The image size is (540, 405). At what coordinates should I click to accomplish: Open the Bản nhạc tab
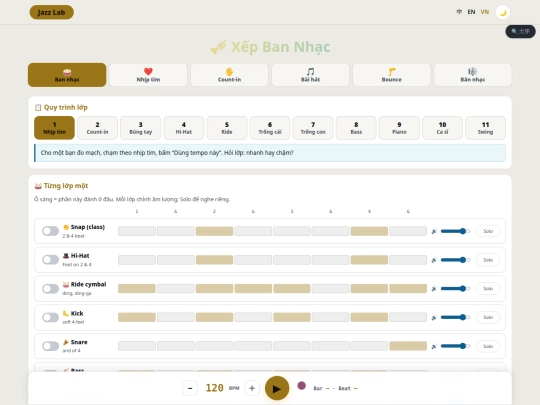pos(472,75)
